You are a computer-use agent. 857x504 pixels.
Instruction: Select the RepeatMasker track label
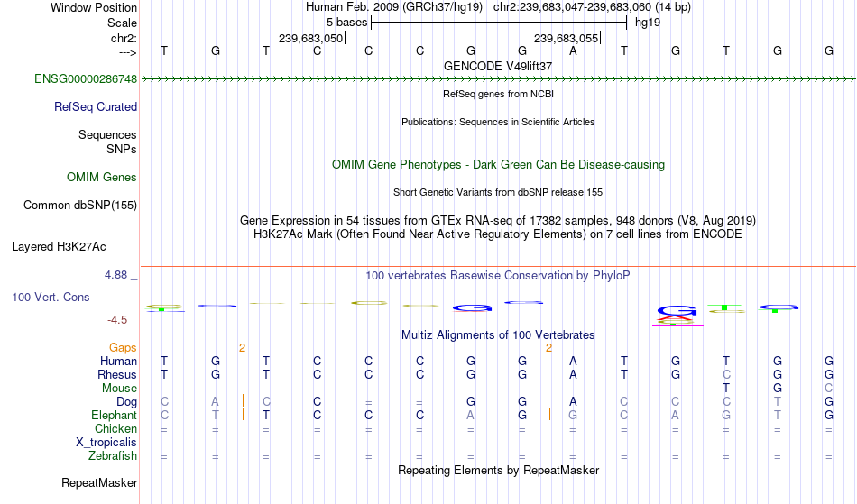(x=99, y=482)
